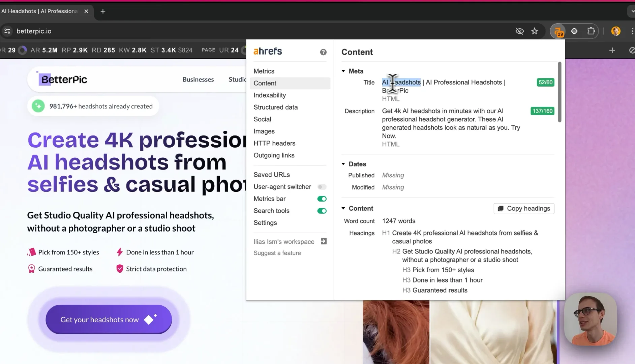The height and width of the screenshot is (364, 635).
Task: Close the AI Headshots browser tab
Action: [86, 11]
